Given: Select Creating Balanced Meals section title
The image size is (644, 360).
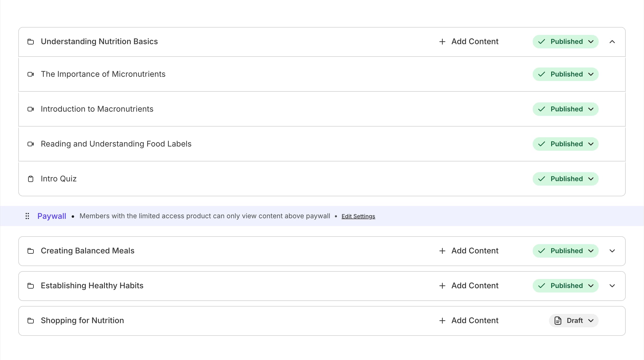Looking at the screenshot, I should (x=87, y=251).
